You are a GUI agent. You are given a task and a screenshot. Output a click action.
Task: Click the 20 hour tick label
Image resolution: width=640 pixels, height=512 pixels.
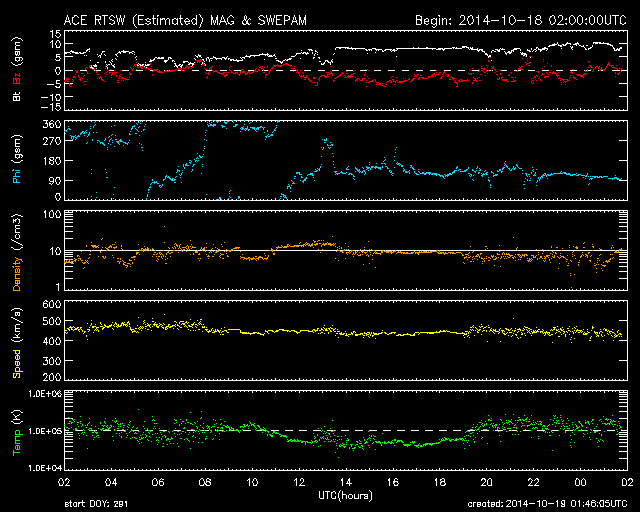(487, 483)
